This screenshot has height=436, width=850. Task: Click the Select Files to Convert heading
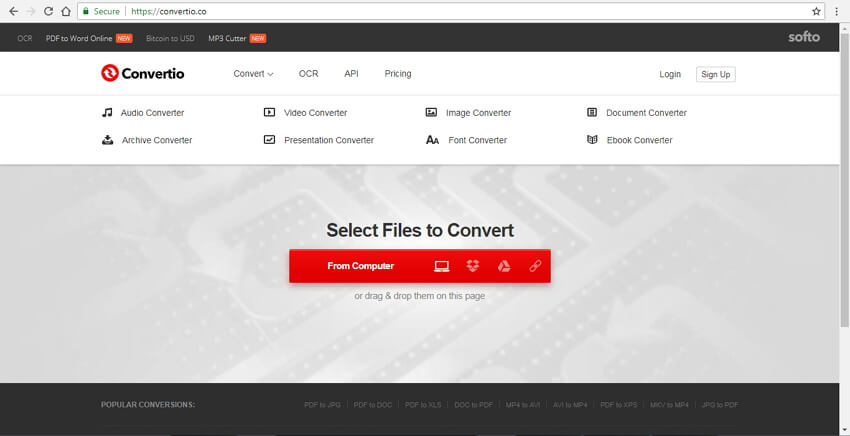pyautogui.click(x=420, y=230)
